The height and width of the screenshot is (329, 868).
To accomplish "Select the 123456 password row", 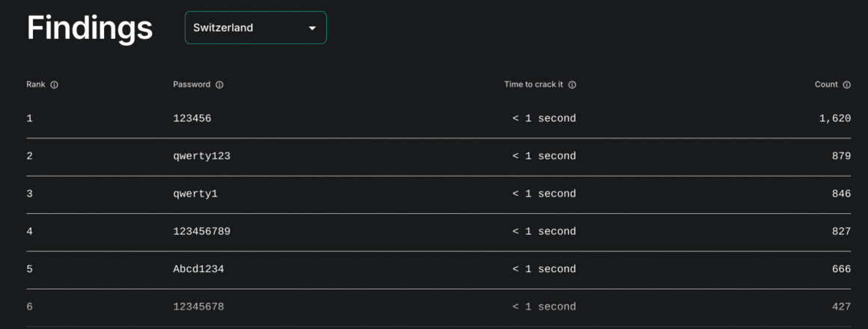I will click(x=438, y=118).
